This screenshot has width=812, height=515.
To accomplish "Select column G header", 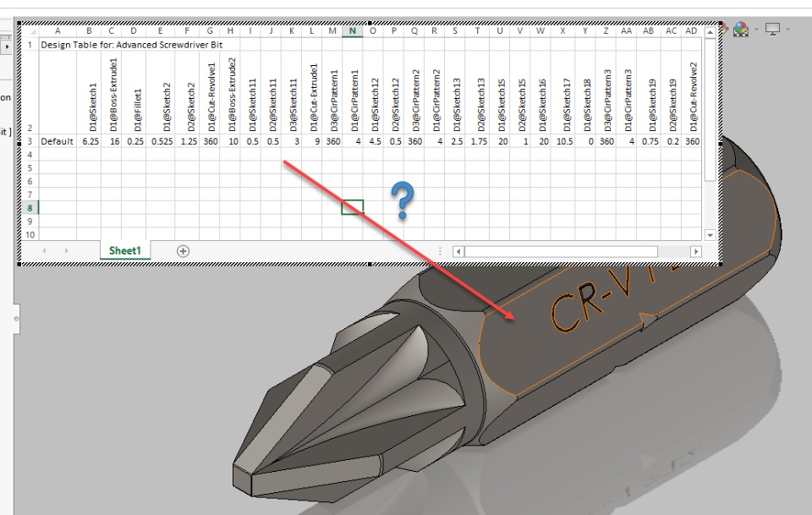I will pyautogui.click(x=210, y=31).
